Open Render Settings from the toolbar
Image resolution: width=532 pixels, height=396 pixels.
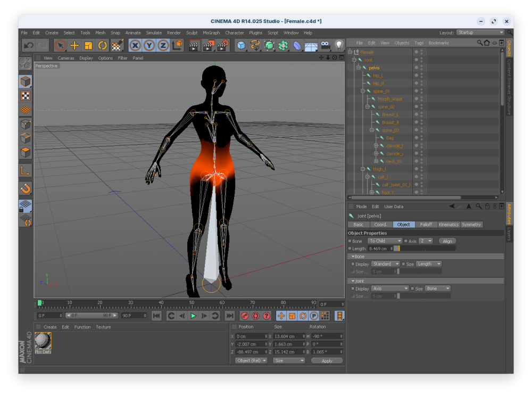(x=222, y=45)
